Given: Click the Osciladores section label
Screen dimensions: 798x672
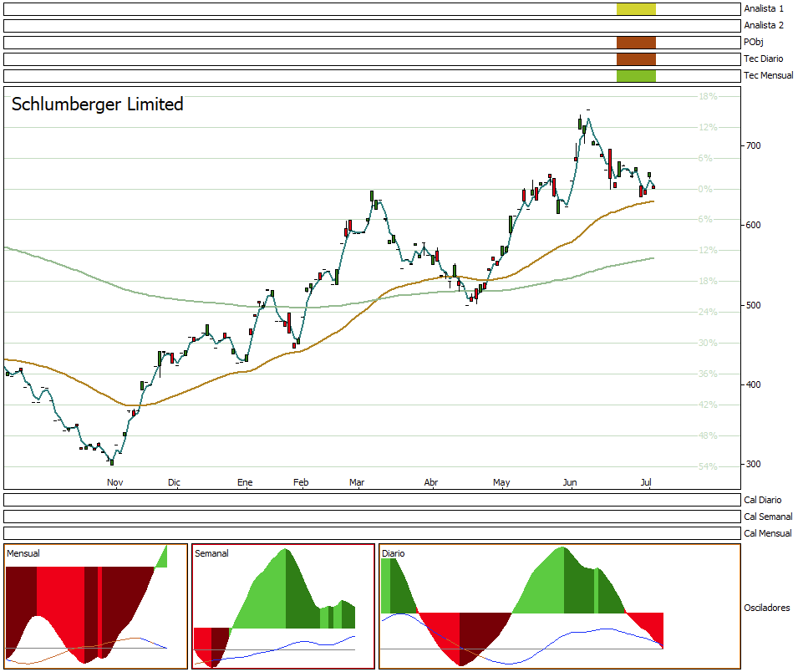Looking at the screenshot, I should point(766,608).
